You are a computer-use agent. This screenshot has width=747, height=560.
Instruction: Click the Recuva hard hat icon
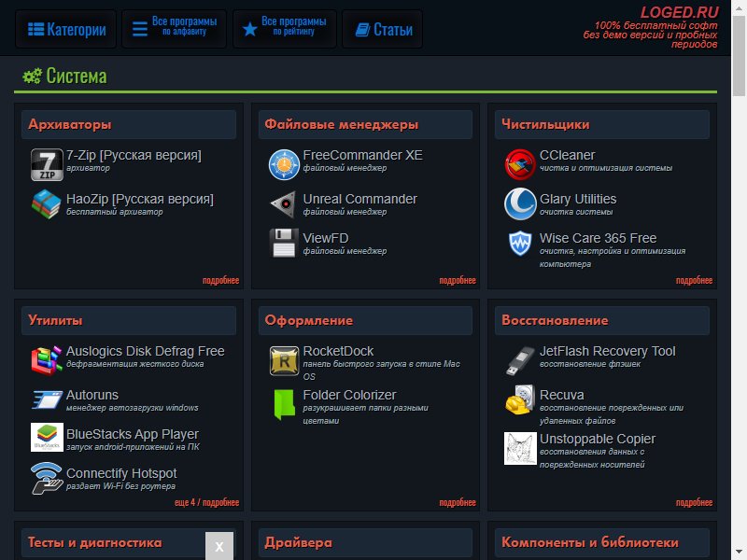coord(520,400)
